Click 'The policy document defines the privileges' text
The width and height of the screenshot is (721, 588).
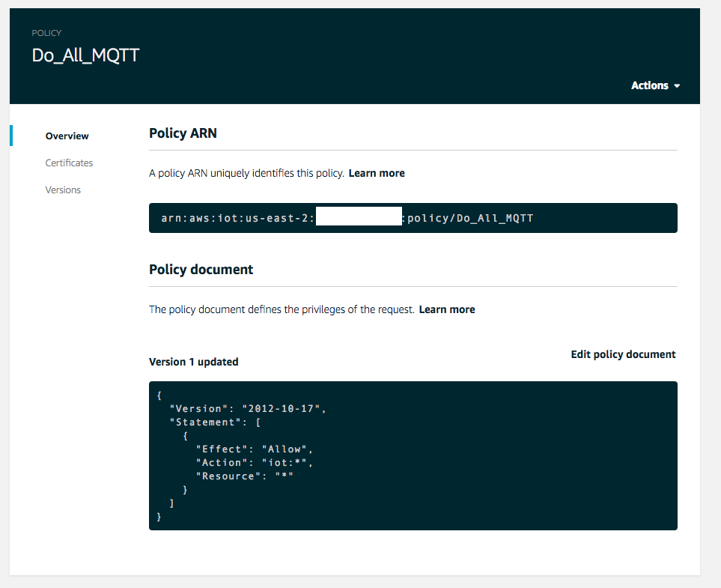tap(282, 309)
